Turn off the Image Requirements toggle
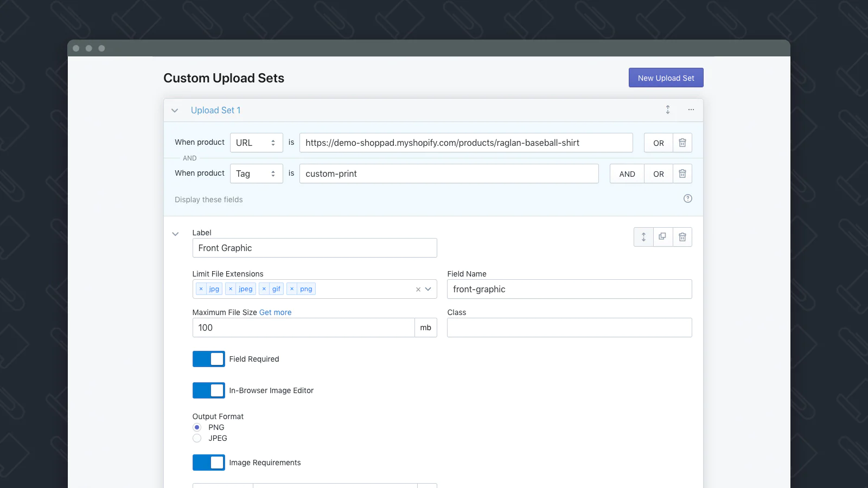 point(209,463)
